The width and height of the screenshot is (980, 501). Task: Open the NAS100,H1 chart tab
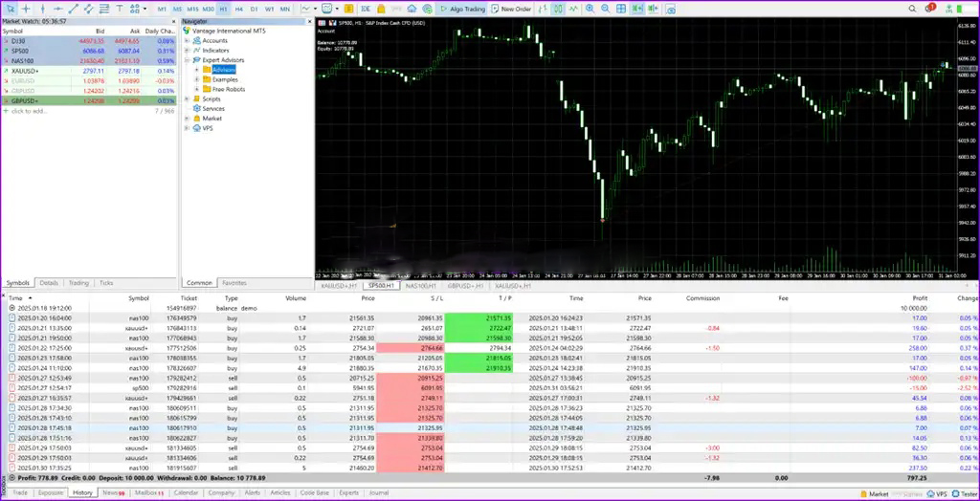(420, 285)
